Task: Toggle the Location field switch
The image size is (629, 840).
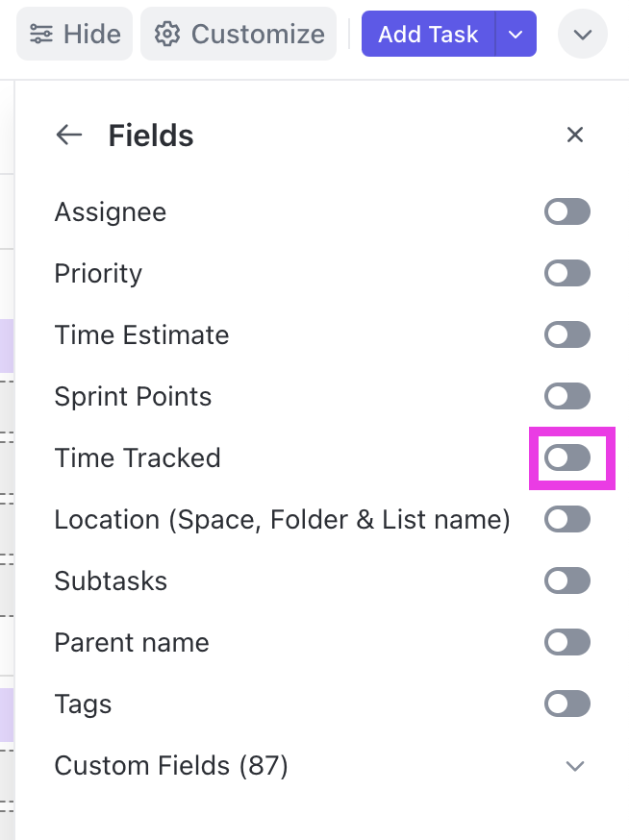Action: coord(566,520)
